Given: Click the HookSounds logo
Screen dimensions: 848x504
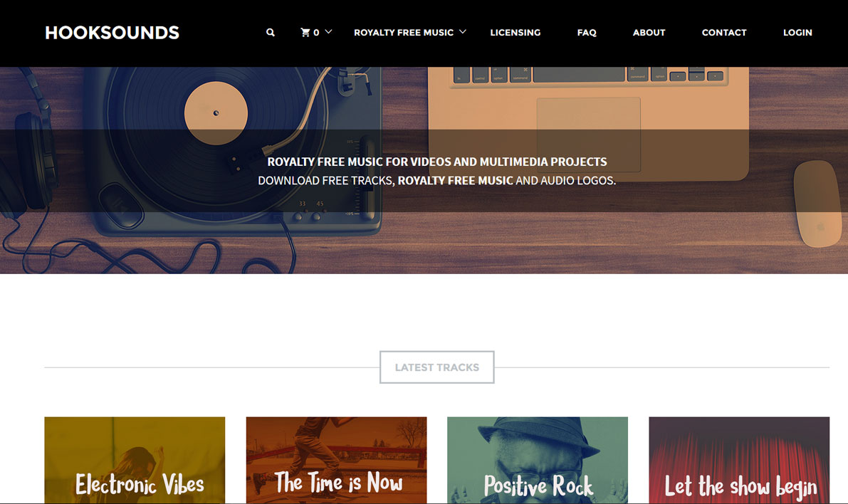Looking at the screenshot, I should click(x=112, y=33).
